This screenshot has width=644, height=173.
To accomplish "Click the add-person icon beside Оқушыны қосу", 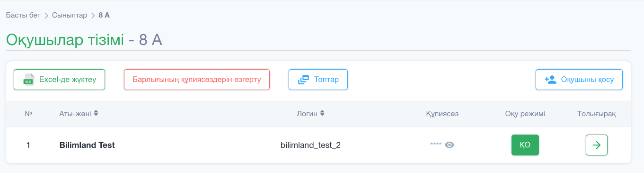I will [x=550, y=80].
